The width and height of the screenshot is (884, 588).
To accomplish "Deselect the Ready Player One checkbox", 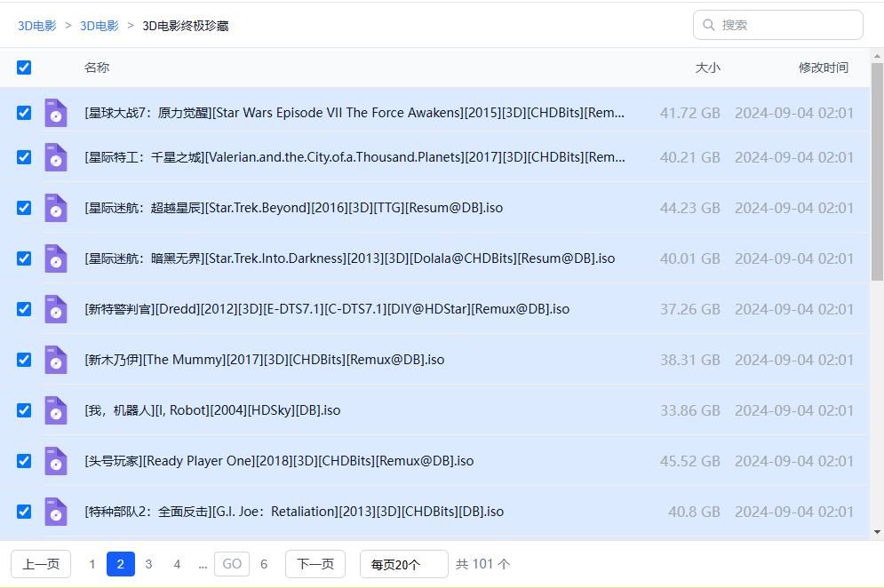I will click(x=24, y=461).
